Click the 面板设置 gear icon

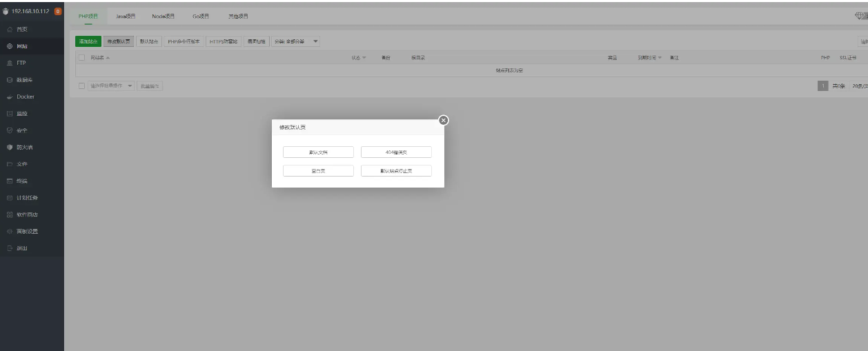(x=10, y=231)
